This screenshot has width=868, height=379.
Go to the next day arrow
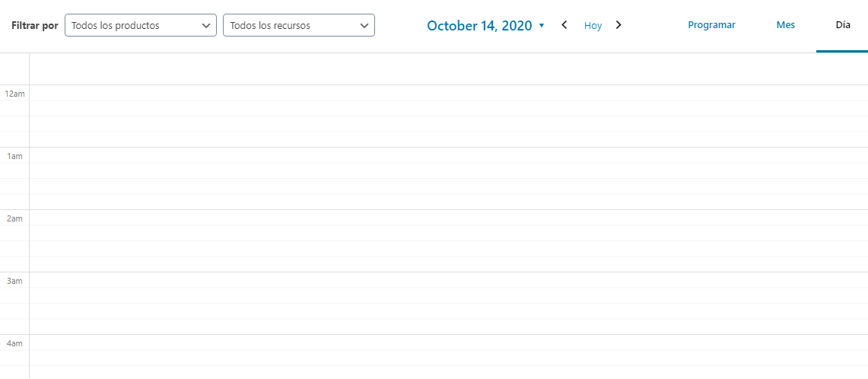(x=619, y=25)
